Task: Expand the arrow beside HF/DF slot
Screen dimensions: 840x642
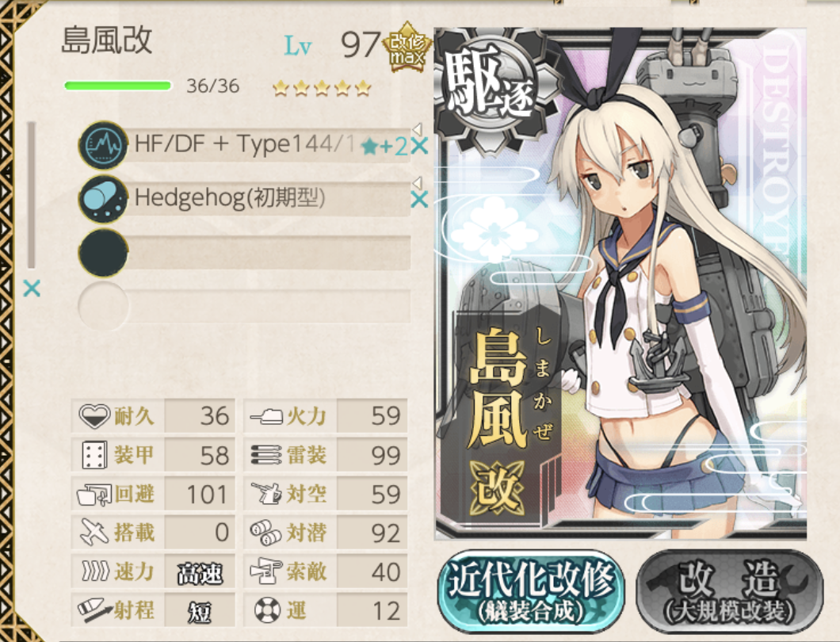Action: tap(418, 128)
